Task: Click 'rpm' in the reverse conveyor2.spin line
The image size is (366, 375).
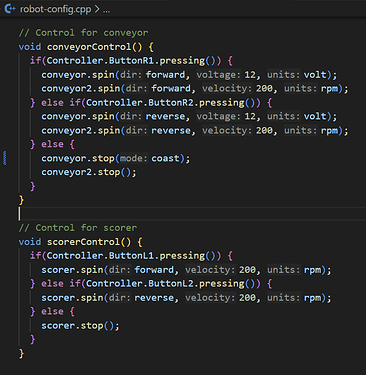Action: [x=329, y=130]
